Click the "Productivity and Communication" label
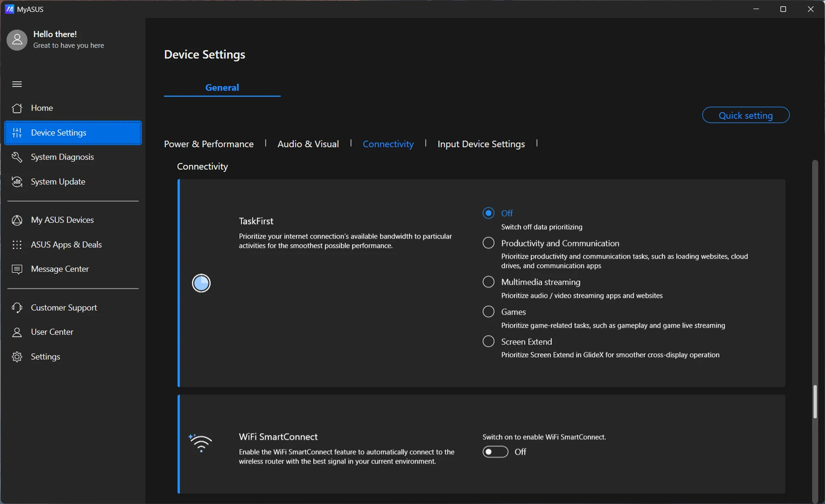Viewport: 825px width, 504px height. [560, 243]
